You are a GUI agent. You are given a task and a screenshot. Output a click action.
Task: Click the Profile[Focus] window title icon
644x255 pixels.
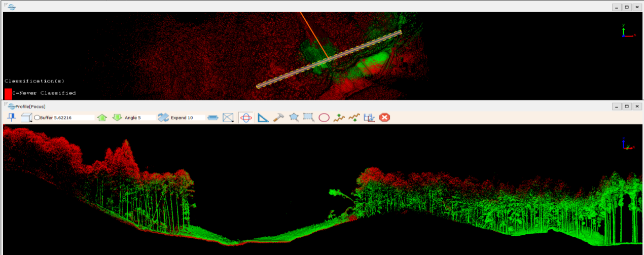(12, 106)
